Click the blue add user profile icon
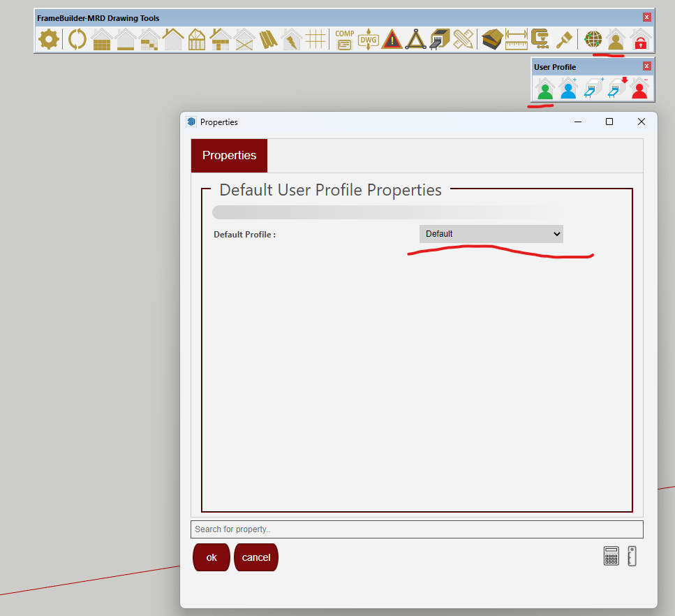This screenshot has height=616, width=675. (568, 89)
